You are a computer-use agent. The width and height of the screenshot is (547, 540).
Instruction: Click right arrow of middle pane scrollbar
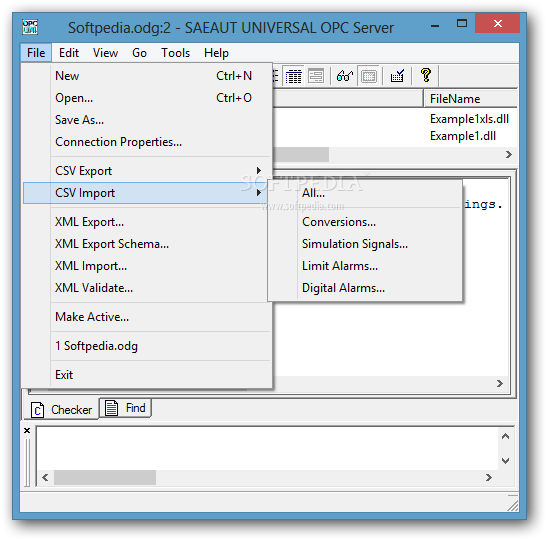tap(500, 383)
